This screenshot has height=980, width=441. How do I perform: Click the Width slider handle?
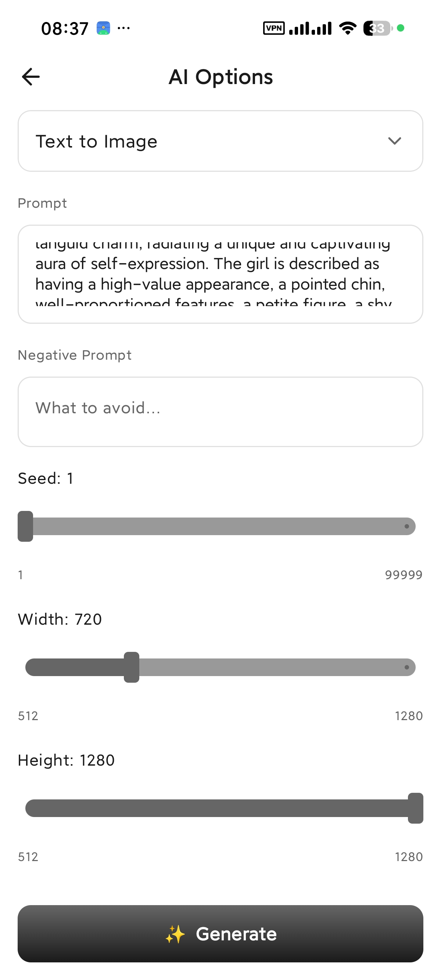[132, 667]
